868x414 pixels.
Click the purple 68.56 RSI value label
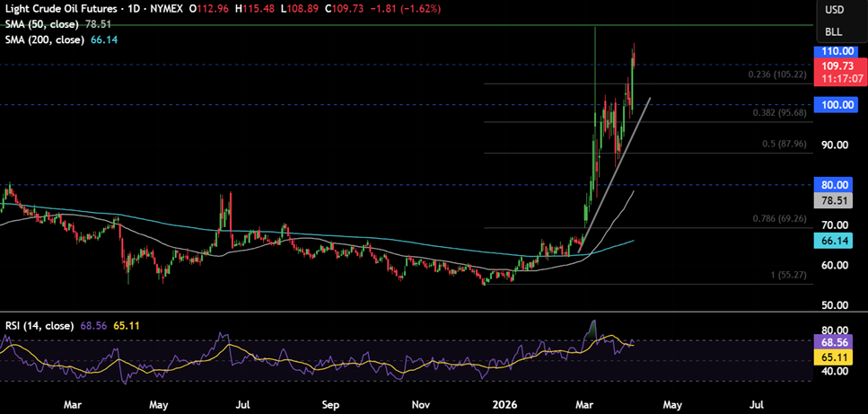pyautogui.click(x=832, y=342)
